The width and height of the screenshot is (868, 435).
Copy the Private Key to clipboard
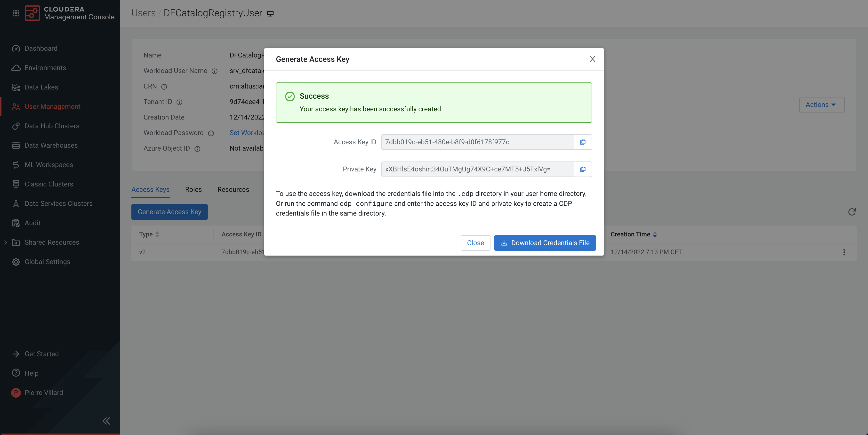coord(583,169)
